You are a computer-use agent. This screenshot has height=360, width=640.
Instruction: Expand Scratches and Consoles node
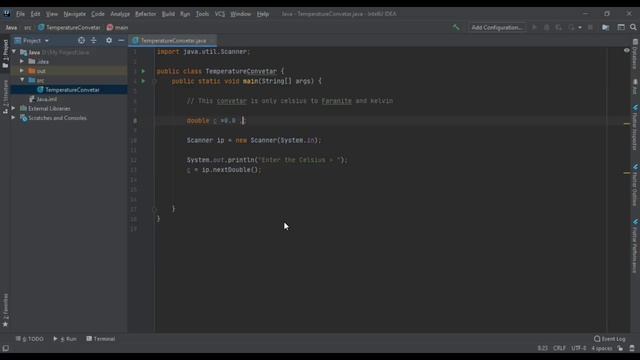[14, 118]
